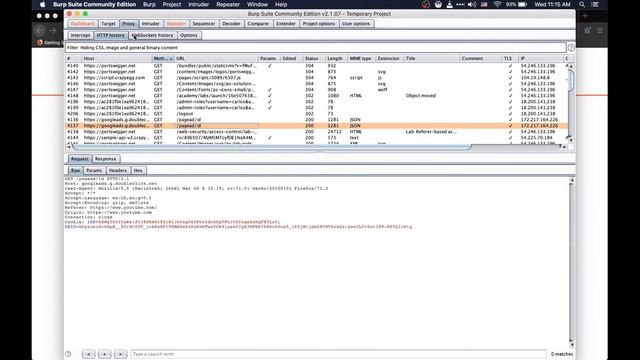Viewport: 640px width, 360px height.
Task: Sort by the Method column header
Action: tap(162, 58)
